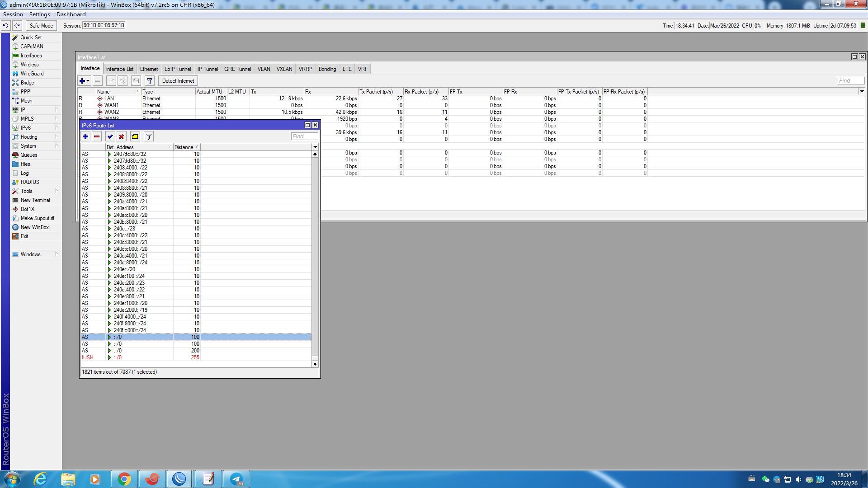This screenshot has width=868, height=488.
Task: Click the disable red X icon in IPv6 Route List
Action: [x=121, y=136]
